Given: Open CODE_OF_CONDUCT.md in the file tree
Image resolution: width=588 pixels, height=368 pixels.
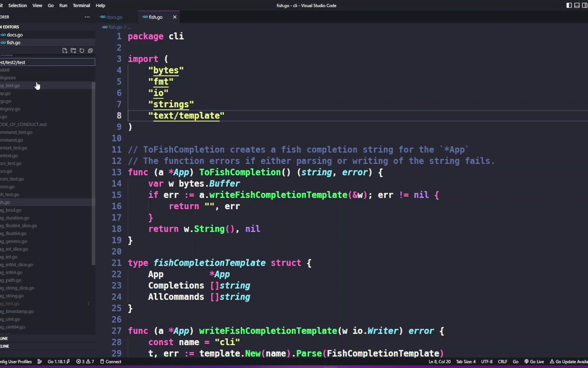Looking at the screenshot, I should pos(46,124).
